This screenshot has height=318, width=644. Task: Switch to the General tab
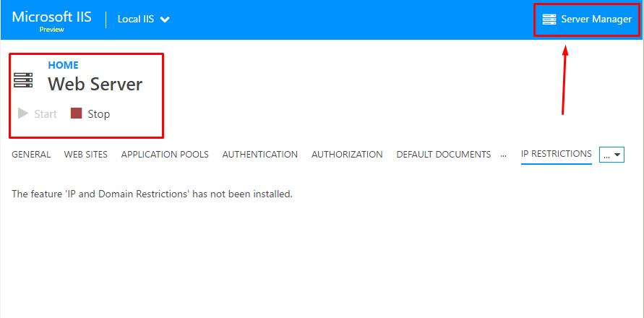pos(31,155)
